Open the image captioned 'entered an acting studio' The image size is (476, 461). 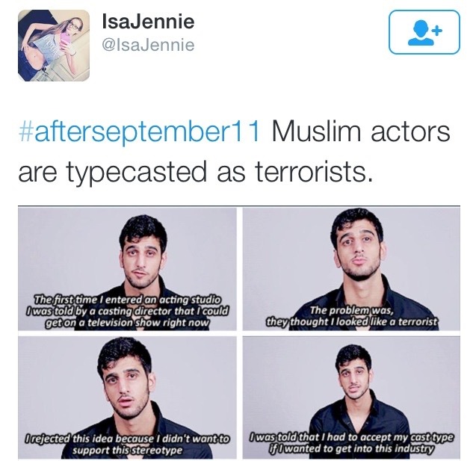127,269
